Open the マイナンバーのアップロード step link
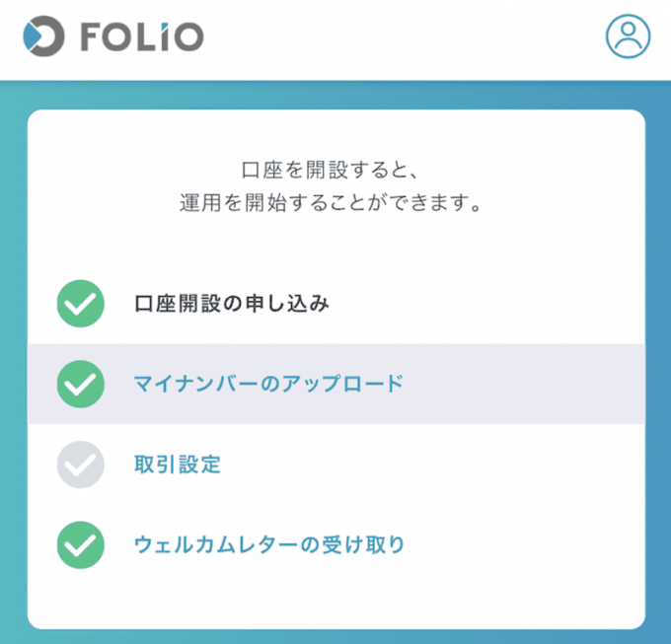 pyautogui.click(x=268, y=384)
